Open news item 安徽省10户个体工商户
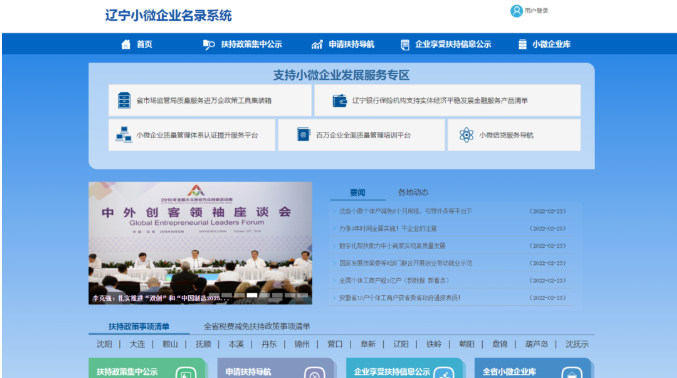The height and width of the screenshot is (378, 677). (400, 298)
